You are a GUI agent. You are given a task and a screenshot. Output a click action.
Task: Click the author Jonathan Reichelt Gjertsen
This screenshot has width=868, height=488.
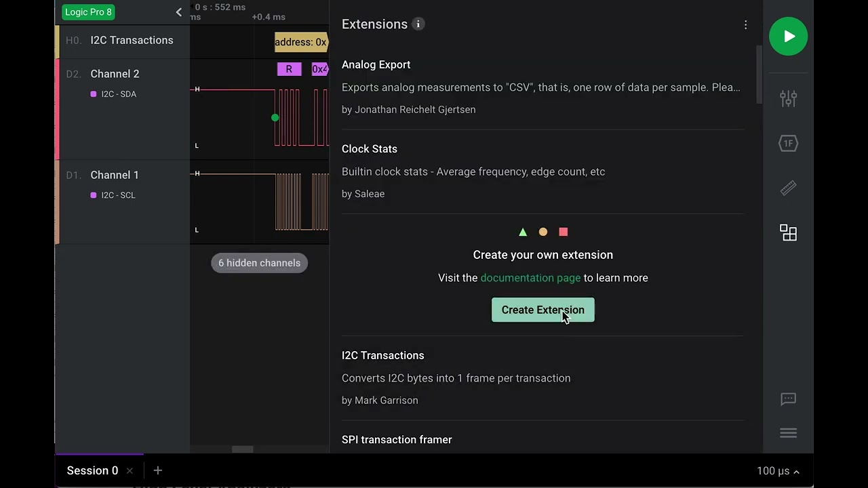tap(415, 110)
